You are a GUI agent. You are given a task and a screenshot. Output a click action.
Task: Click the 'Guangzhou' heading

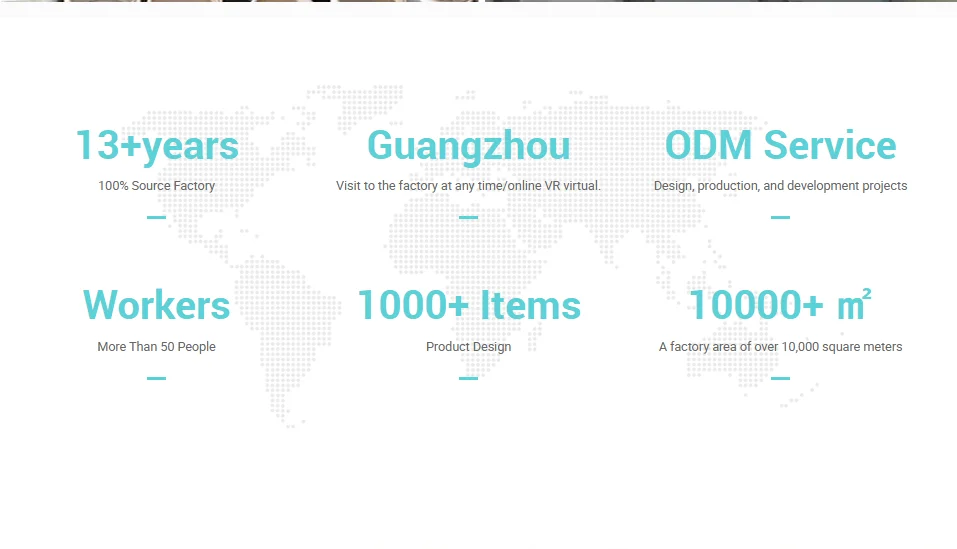tap(469, 146)
